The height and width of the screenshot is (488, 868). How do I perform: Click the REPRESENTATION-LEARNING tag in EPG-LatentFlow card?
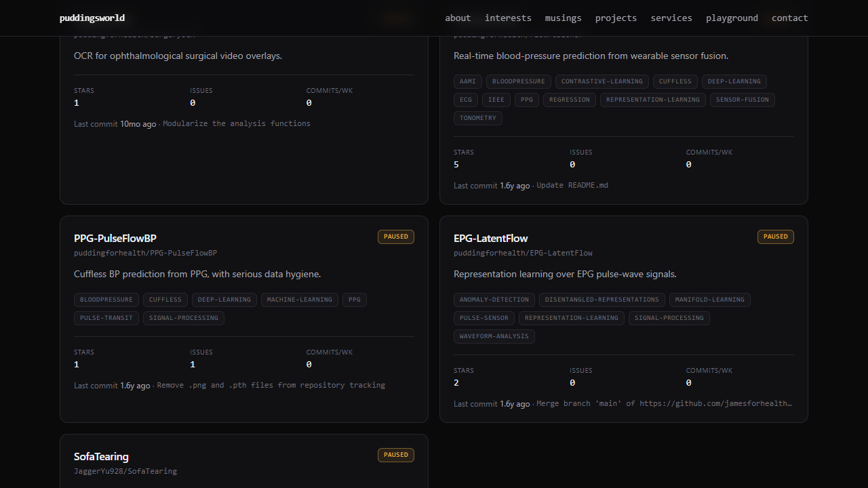[x=572, y=318]
